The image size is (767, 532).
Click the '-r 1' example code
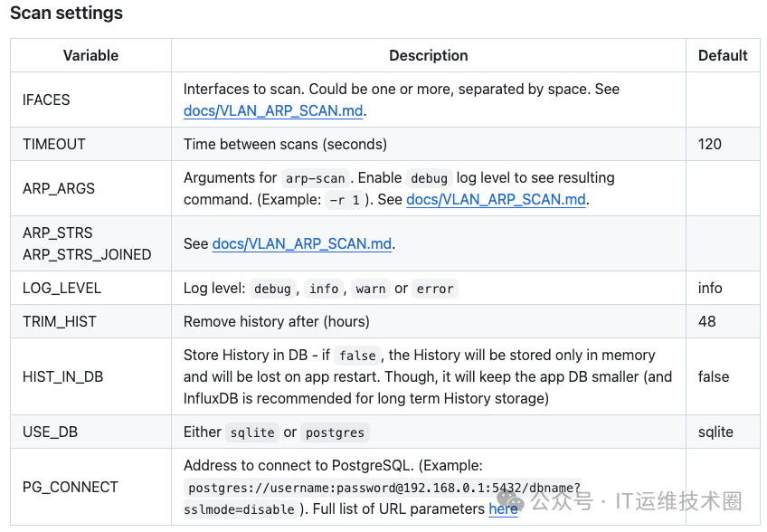pos(345,200)
